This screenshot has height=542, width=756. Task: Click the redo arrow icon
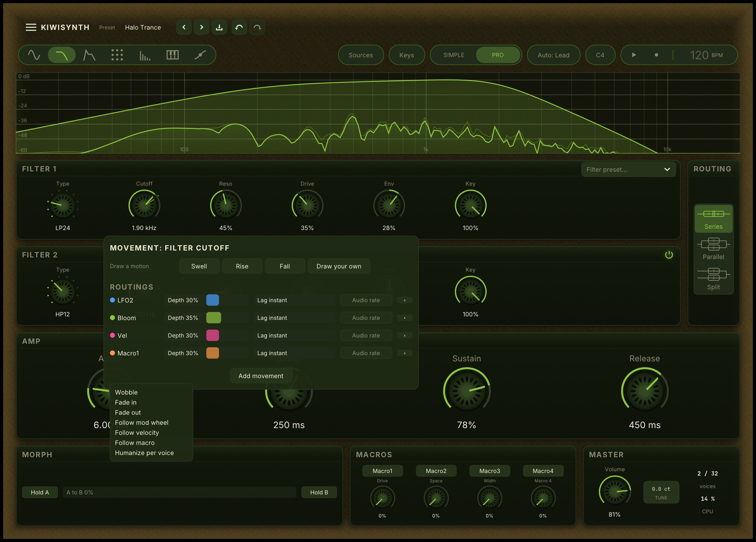point(257,27)
